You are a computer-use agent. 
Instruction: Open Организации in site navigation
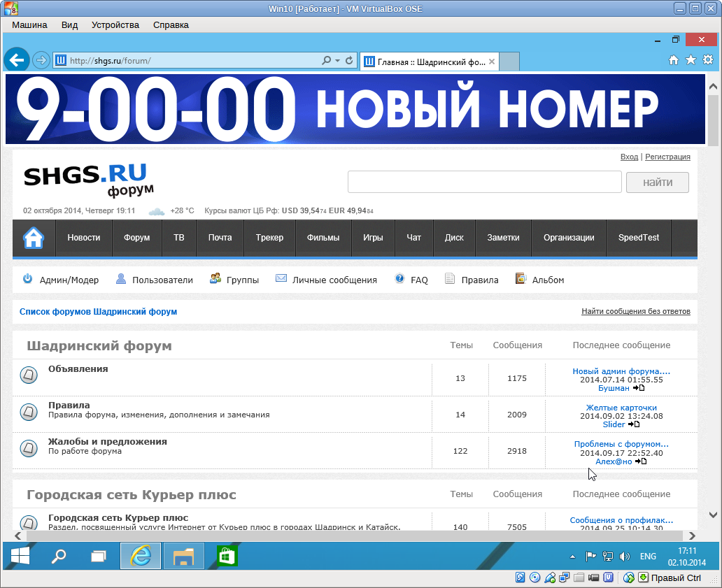569,238
